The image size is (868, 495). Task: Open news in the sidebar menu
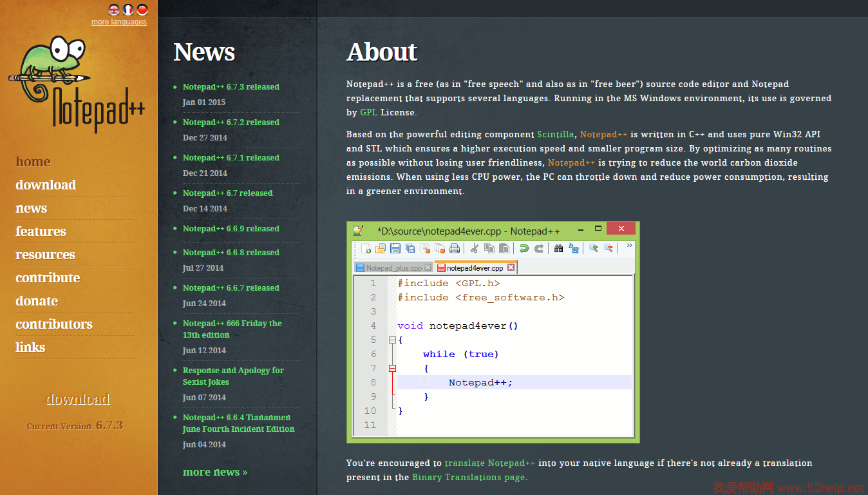point(31,208)
